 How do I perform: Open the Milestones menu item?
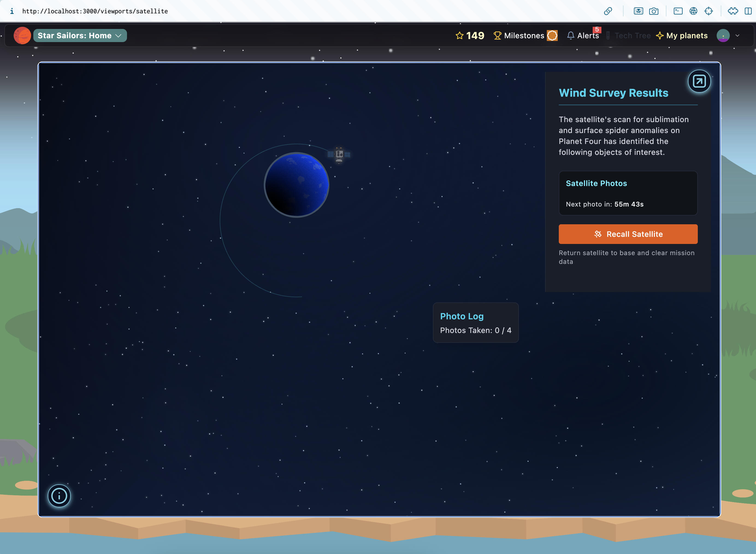click(525, 36)
